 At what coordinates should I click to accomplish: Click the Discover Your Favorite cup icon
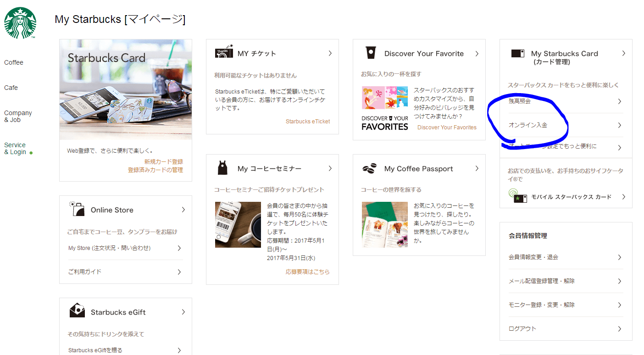click(x=370, y=53)
